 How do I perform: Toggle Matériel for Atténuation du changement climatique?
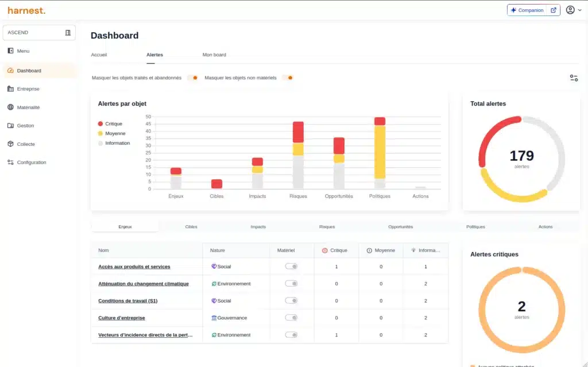coord(291,284)
